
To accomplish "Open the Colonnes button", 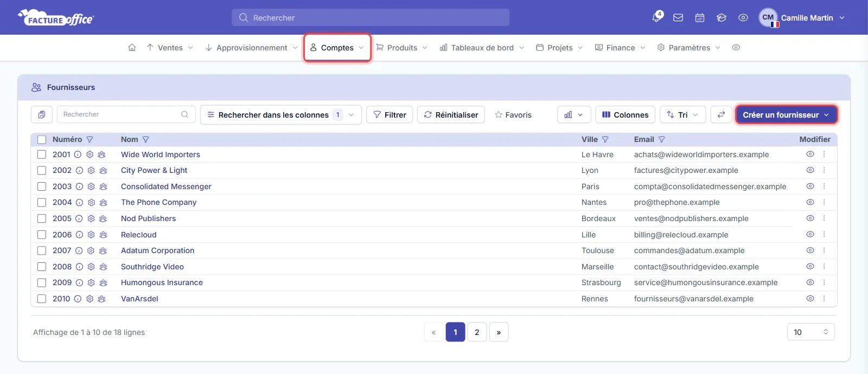I will (625, 114).
